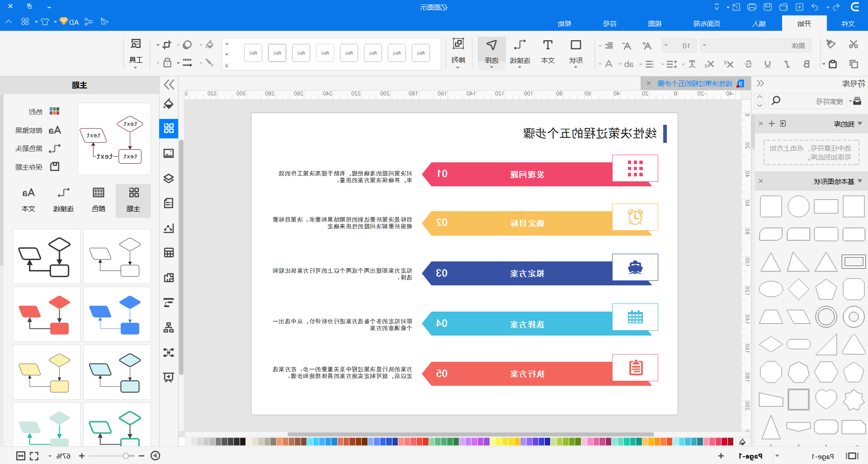868x464 pixels.
Task: Click fit-to-page icon in status bar
Action: [21, 455]
